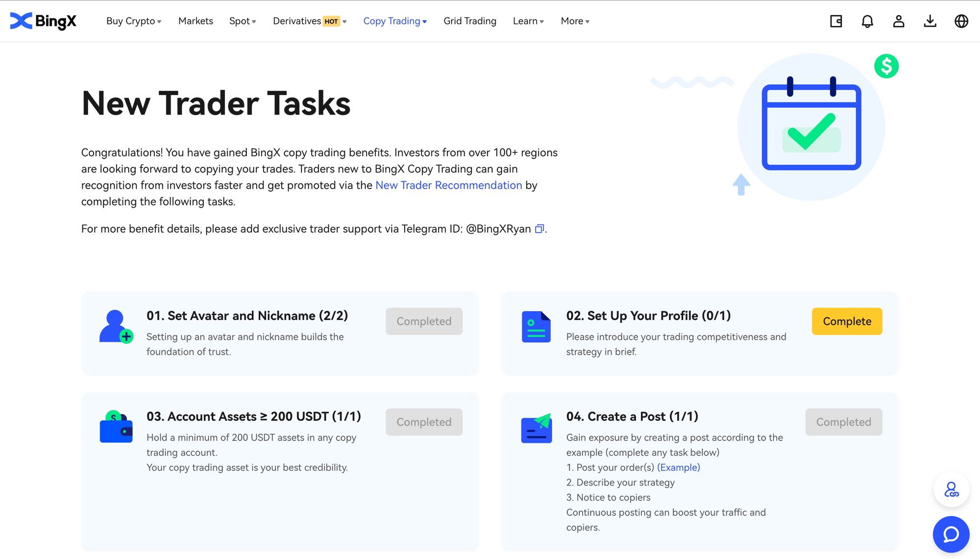
Task: Open the More menu dropdown
Action: coord(575,21)
